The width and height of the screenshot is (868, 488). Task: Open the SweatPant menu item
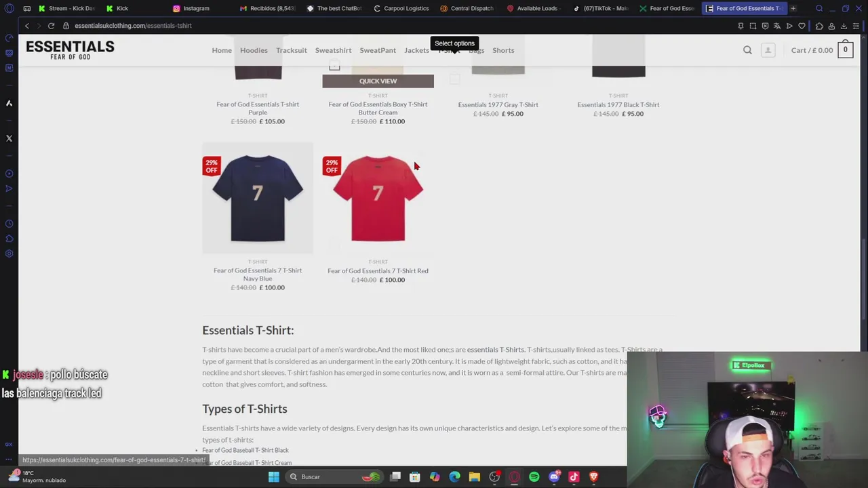point(378,50)
